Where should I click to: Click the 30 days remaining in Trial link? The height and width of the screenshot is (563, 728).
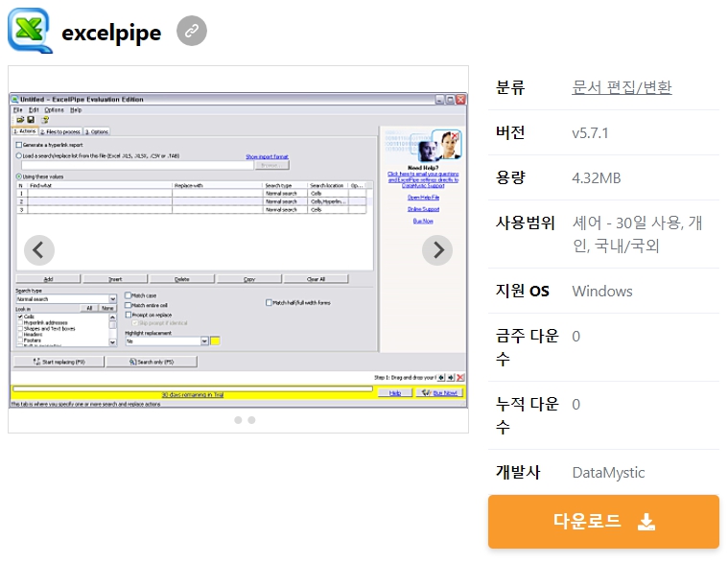193,394
